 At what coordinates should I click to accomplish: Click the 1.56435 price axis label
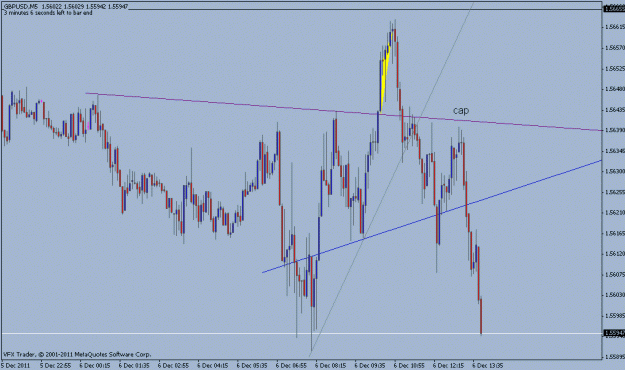(614, 109)
